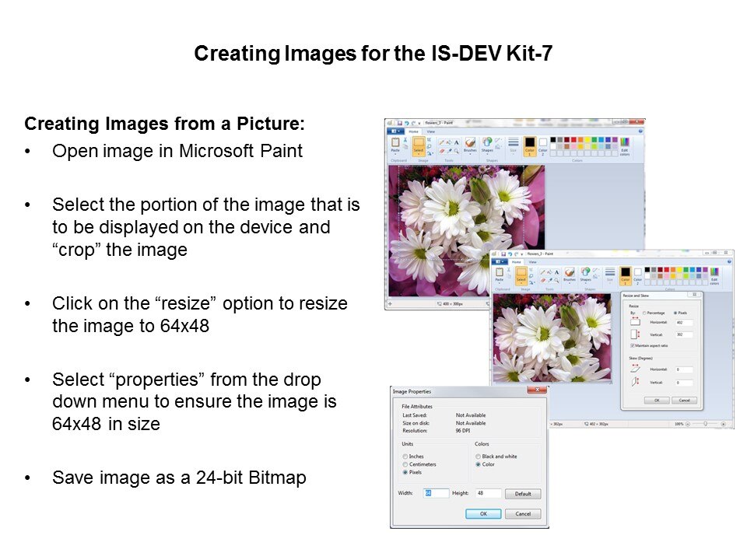The height and width of the screenshot is (560, 747).
Task: Choose the Text tool in the lower Paint window
Action: (x=557, y=272)
